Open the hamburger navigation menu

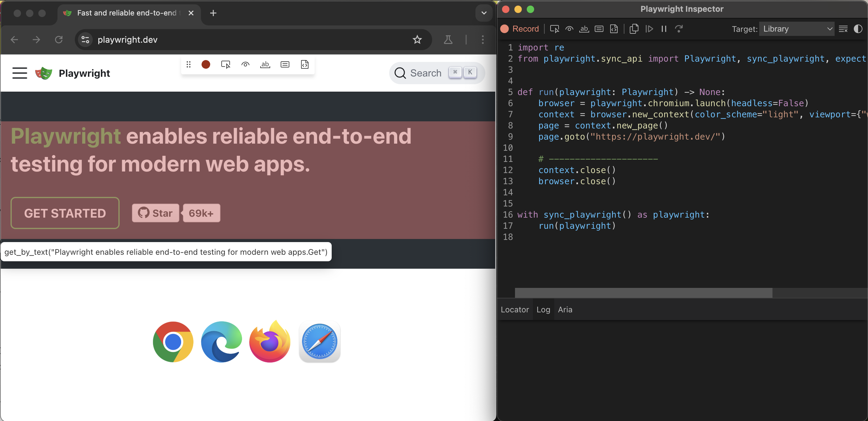coord(19,73)
